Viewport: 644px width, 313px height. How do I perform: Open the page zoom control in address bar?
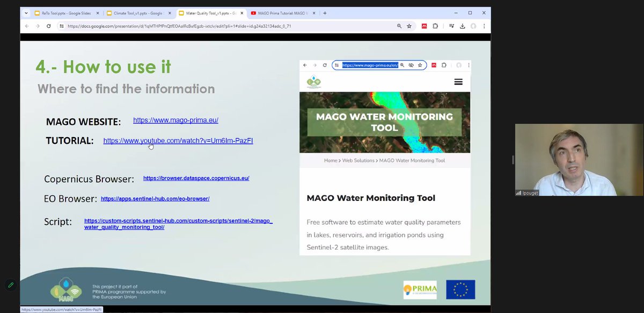[399, 26]
